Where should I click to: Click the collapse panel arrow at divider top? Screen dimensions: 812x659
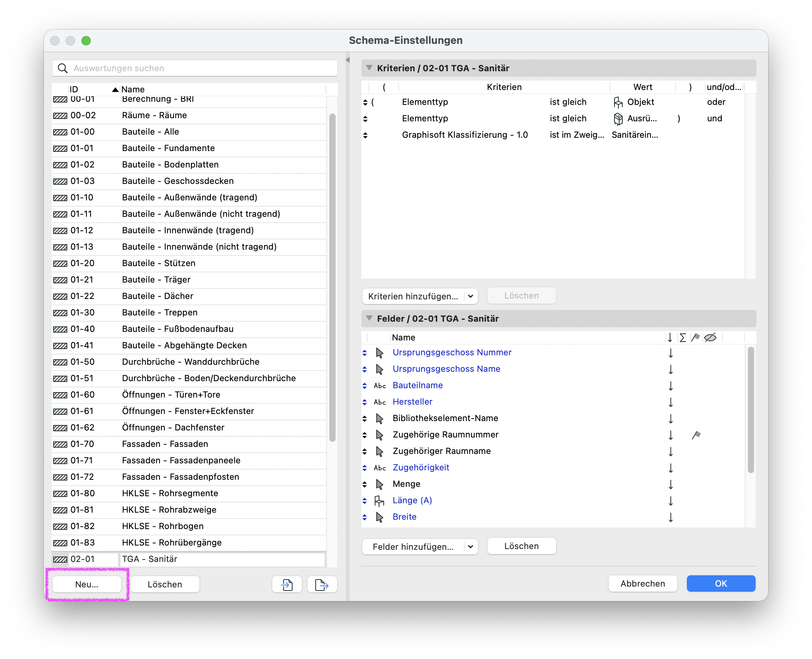click(347, 60)
